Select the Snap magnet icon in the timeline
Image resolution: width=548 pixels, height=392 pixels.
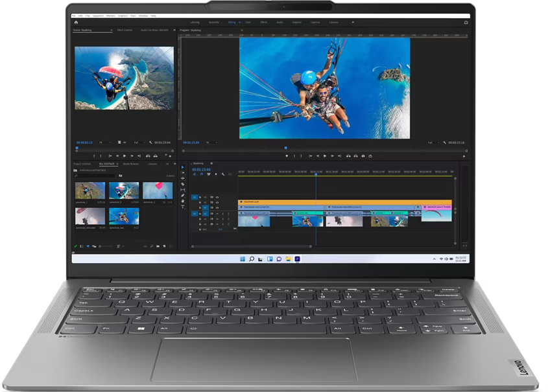coord(202,174)
